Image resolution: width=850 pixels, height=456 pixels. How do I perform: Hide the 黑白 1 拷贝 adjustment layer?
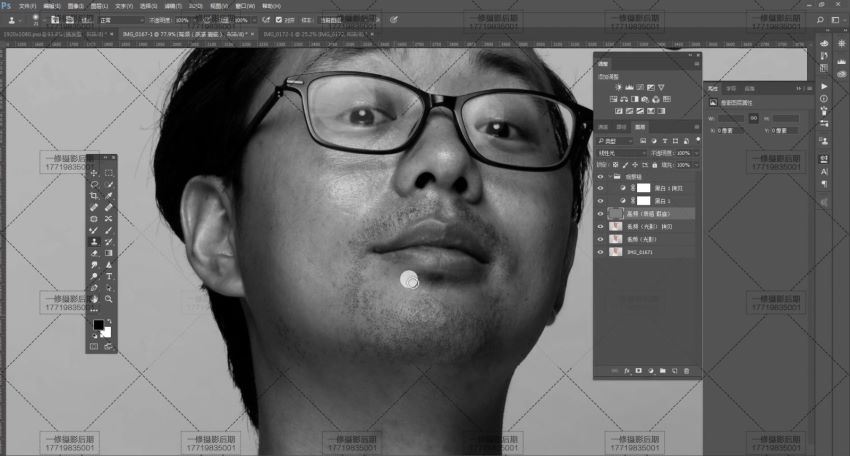tap(600, 188)
